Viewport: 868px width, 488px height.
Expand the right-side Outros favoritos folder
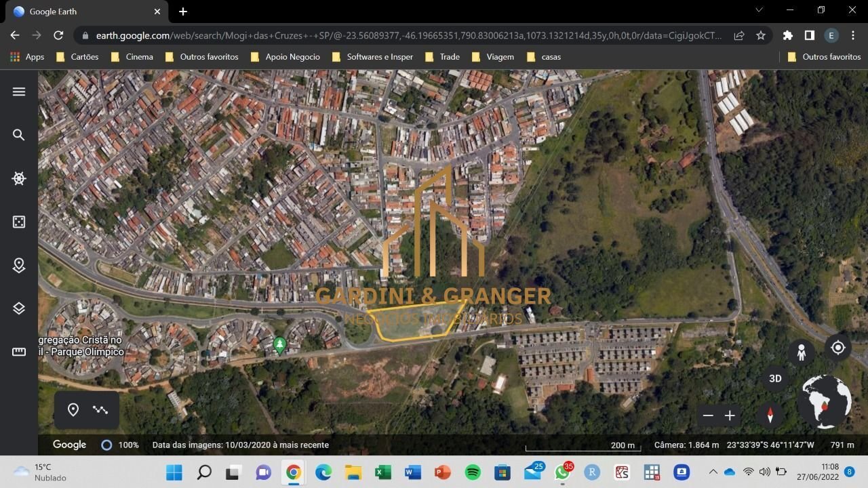824,57
